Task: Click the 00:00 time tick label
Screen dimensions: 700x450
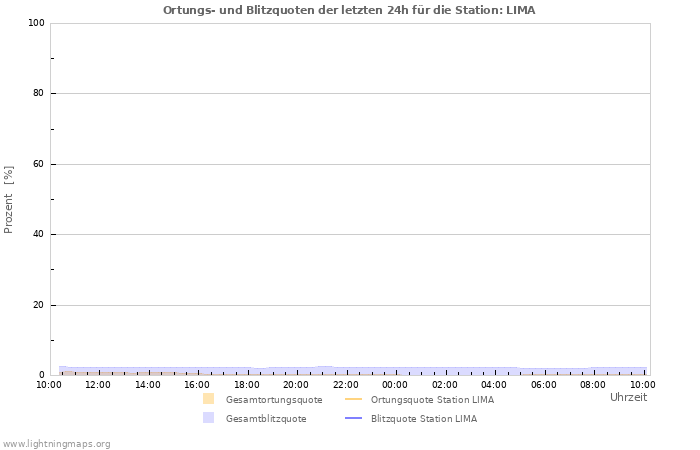Action: pos(395,384)
